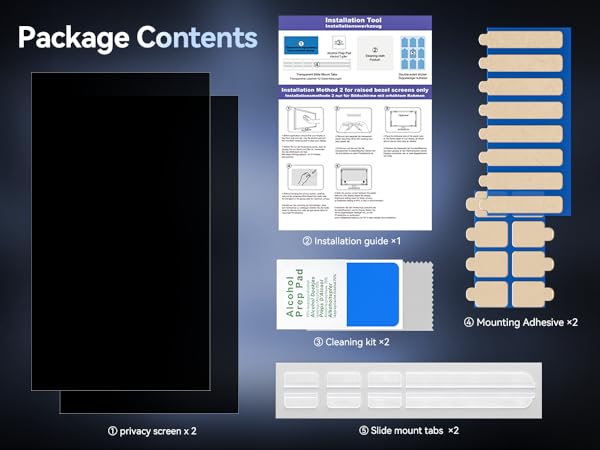Image resolution: width=600 pixels, height=450 pixels.
Task: Click the "① privacy screen x 2" label
Action: 152,431
